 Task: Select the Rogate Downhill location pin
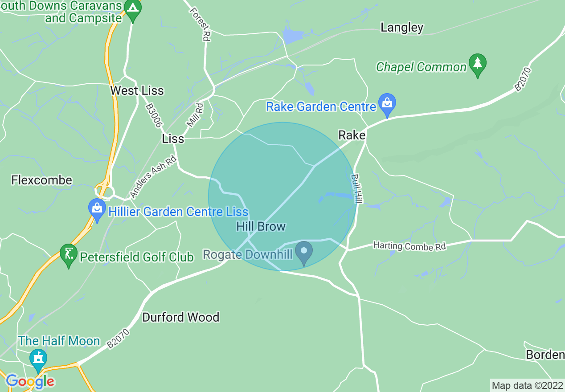pyautogui.click(x=304, y=253)
